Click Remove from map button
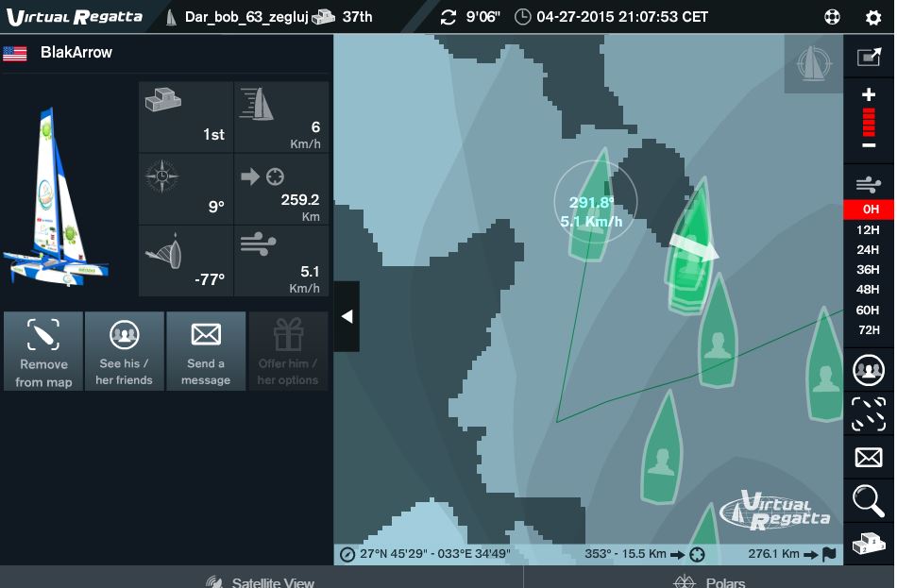Screen dimensions: 897x588 (43, 351)
